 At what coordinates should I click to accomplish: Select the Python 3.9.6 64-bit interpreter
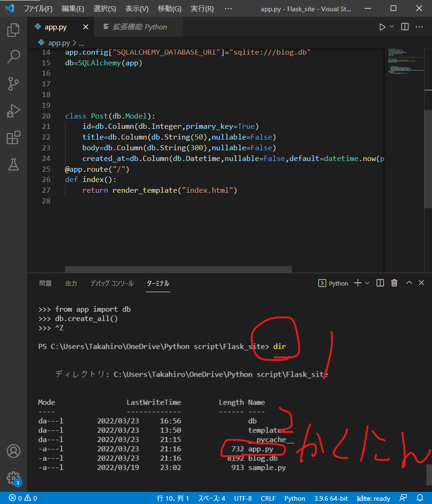[x=331, y=498]
